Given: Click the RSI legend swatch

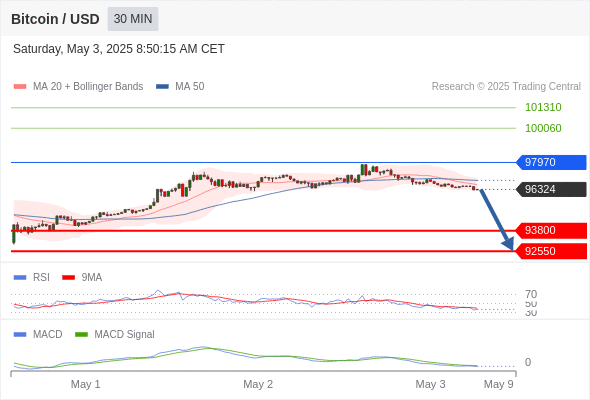Looking at the screenshot, I should coord(20,278).
